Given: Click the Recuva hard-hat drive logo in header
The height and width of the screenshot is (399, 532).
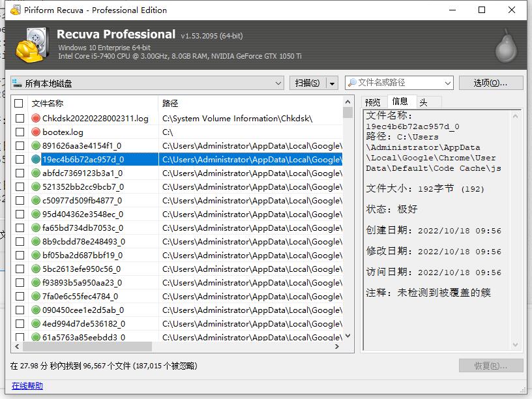Looking at the screenshot, I should click(33, 45).
